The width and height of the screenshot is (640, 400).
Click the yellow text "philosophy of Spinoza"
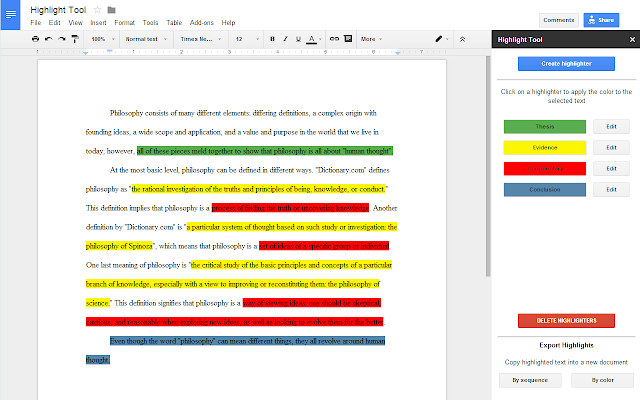point(119,246)
